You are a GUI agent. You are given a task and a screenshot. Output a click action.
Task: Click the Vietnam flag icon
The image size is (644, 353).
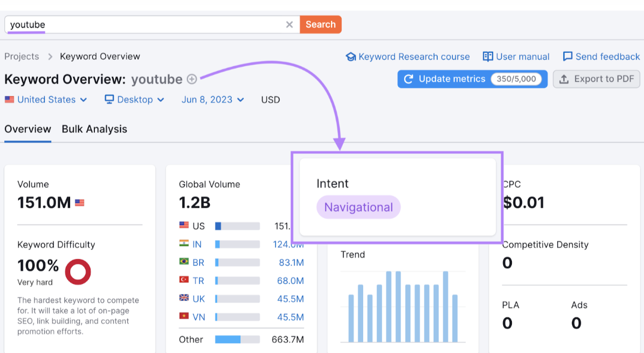point(184,316)
